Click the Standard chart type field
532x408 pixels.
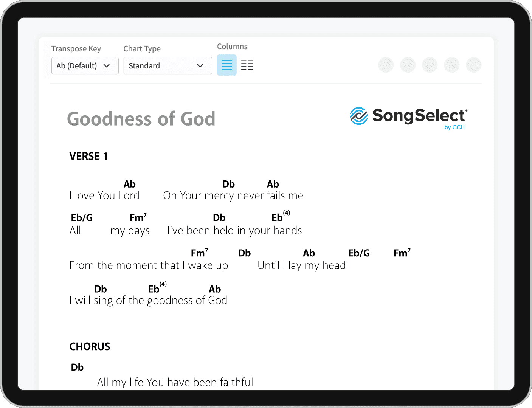pos(168,65)
